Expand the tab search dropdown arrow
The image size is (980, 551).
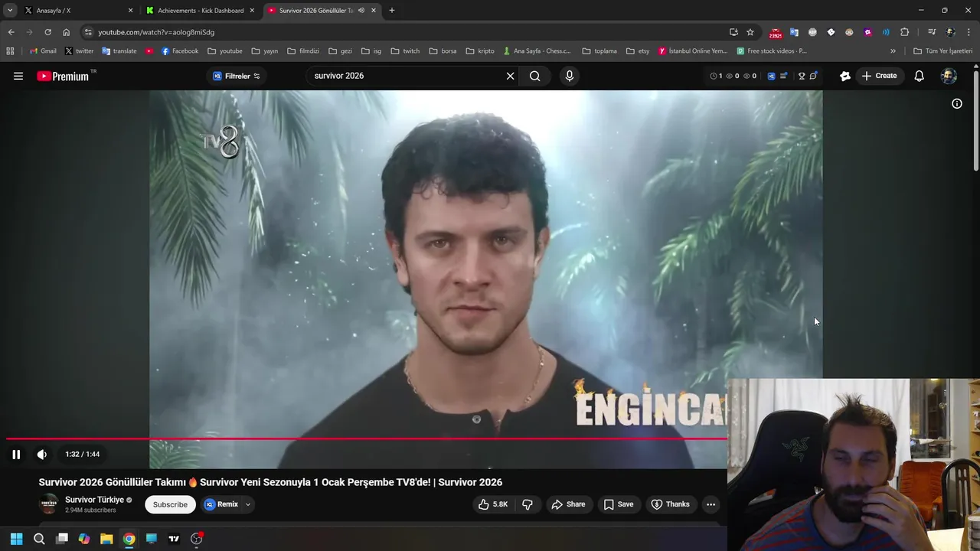[10, 11]
